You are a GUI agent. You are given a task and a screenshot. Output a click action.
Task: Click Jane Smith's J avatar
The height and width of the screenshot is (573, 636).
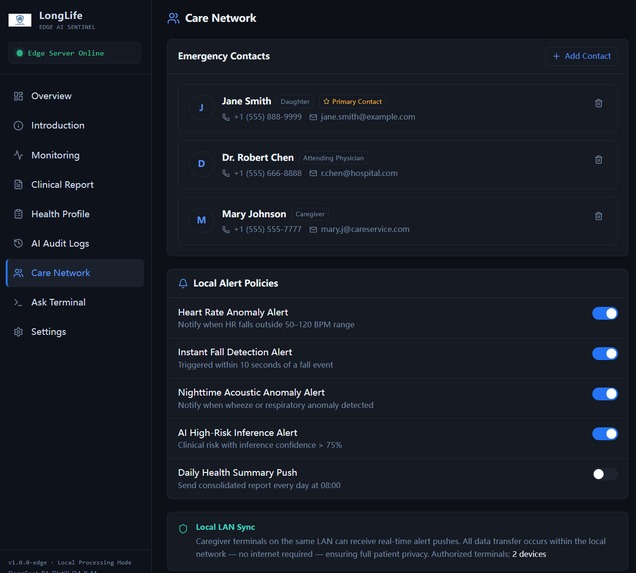(201, 108)
